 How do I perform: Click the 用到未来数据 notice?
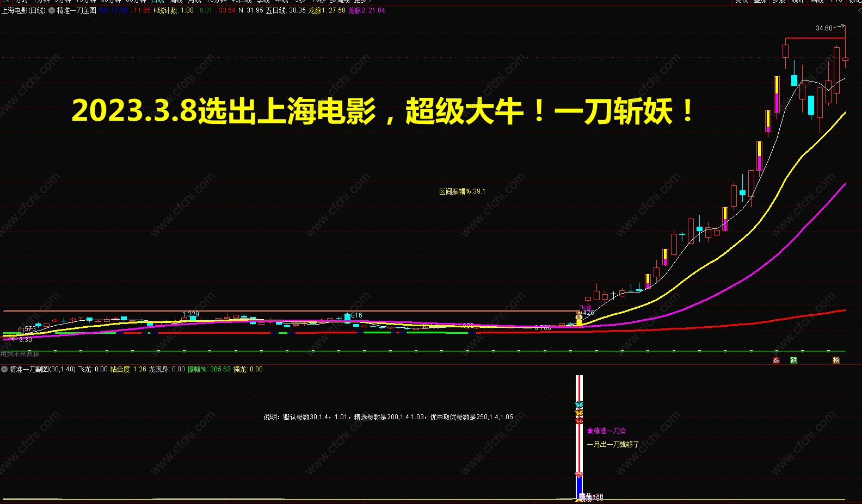(20, 354)
